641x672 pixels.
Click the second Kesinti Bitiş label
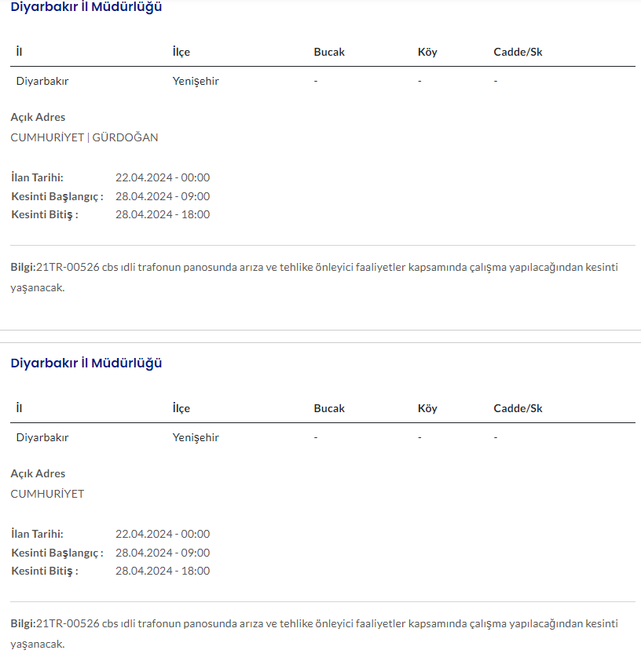(45, 571)
